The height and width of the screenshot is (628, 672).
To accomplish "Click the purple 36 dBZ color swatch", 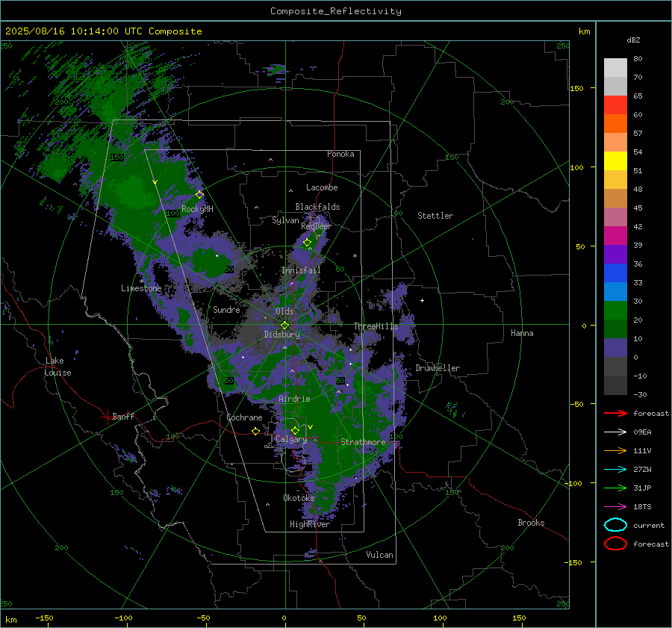I will pos(615,254).
